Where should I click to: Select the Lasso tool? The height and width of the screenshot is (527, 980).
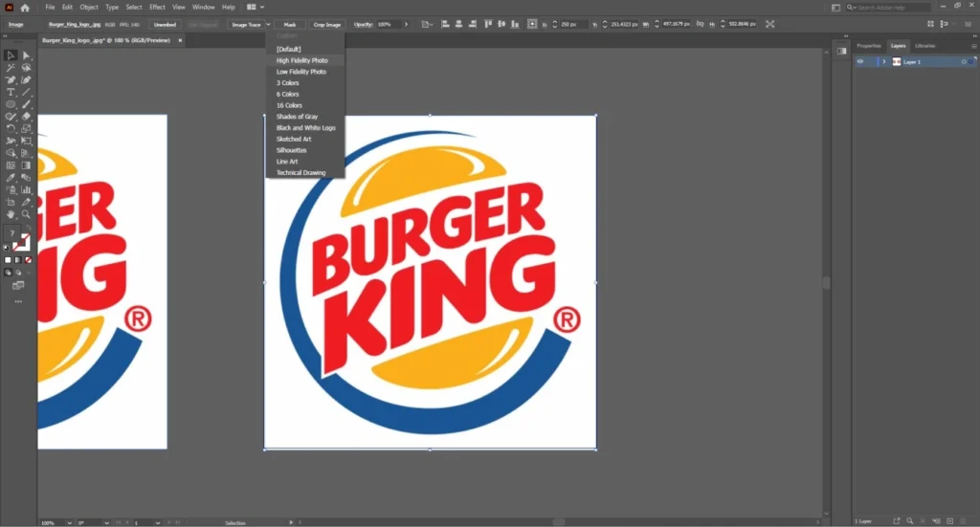click(x=26, y=68)
